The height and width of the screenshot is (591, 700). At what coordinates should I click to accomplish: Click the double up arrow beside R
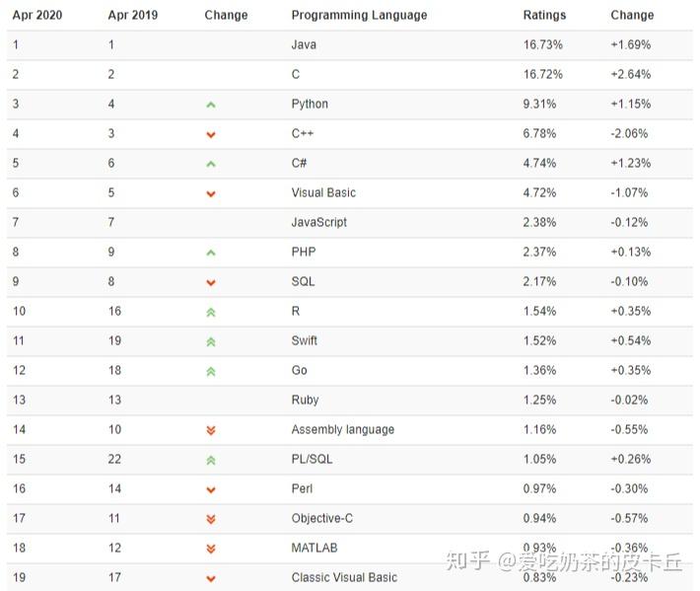pyautogui.click(x=211, y=312)
